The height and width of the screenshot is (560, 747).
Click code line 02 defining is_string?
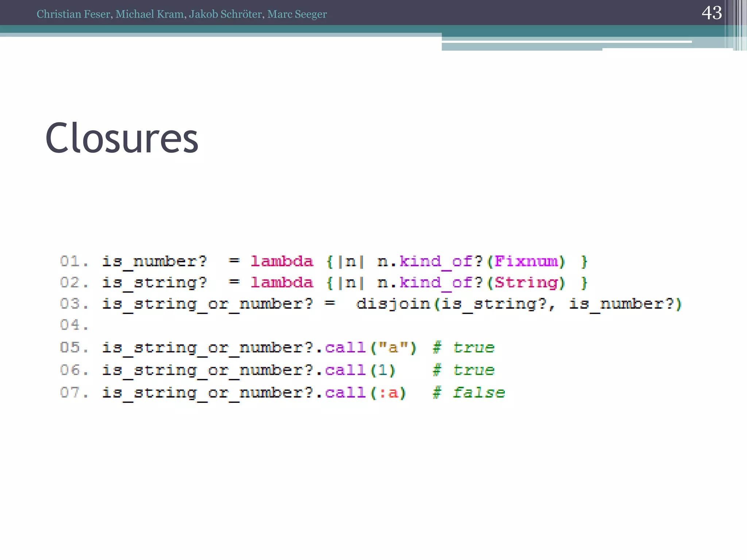pyautogui.click(x=324, y=283)
